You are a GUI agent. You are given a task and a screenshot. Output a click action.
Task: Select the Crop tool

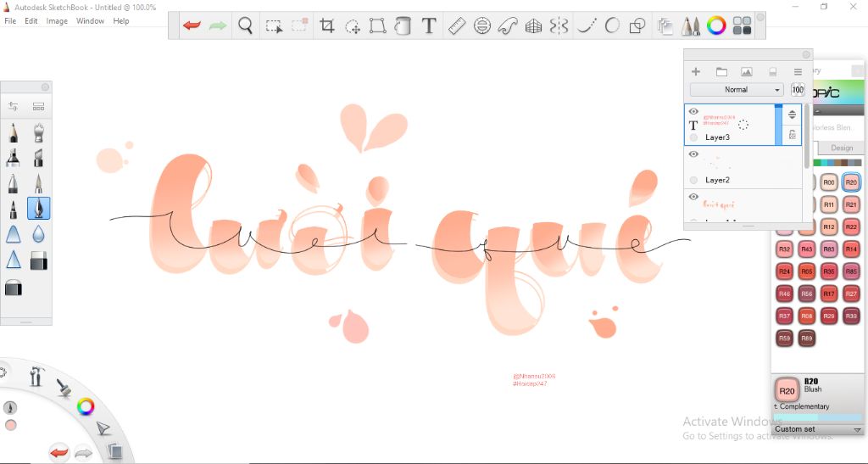(x=327, y=25)
